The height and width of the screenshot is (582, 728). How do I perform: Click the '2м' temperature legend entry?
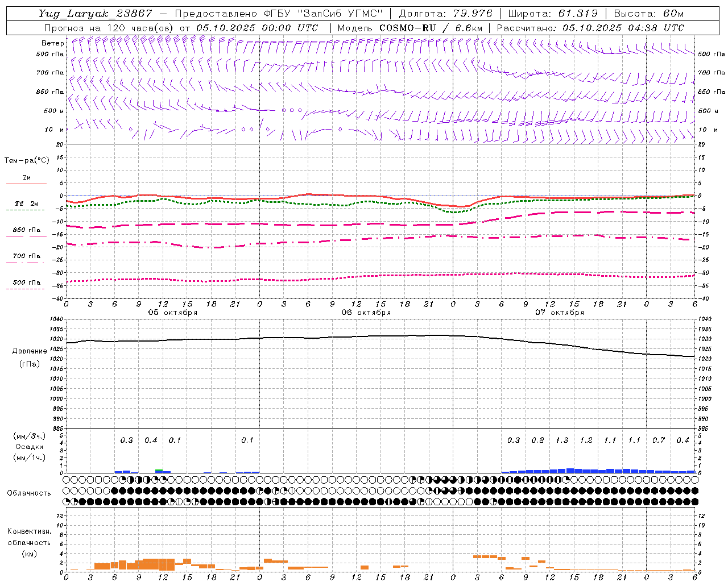tap(27, 177)
